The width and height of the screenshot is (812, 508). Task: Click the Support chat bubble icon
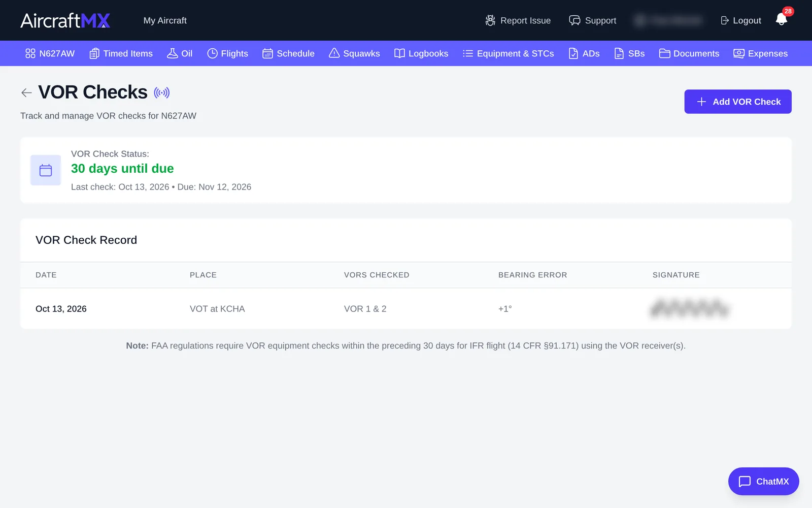(574, 20)
